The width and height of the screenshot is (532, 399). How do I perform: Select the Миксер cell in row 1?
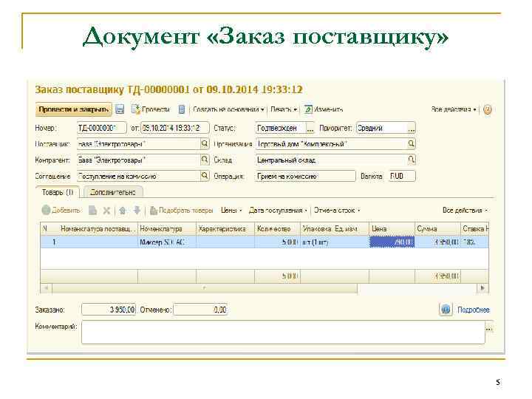tap(167, 242)
